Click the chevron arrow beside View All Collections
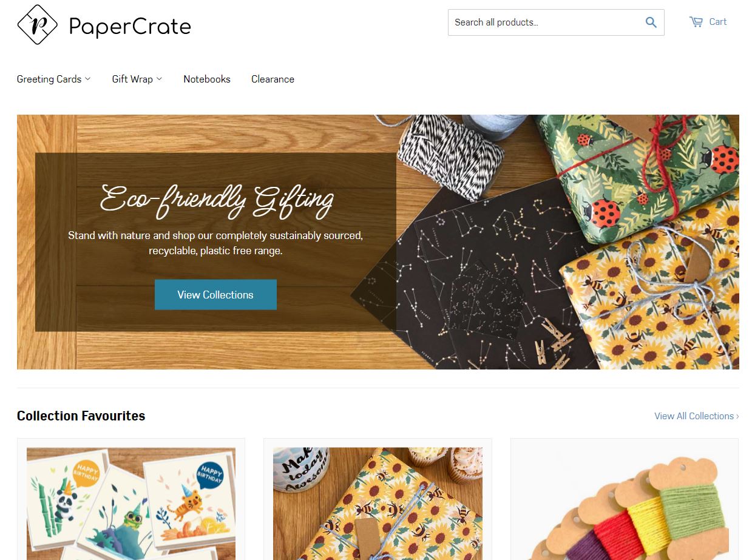 (x=737, y=416)
